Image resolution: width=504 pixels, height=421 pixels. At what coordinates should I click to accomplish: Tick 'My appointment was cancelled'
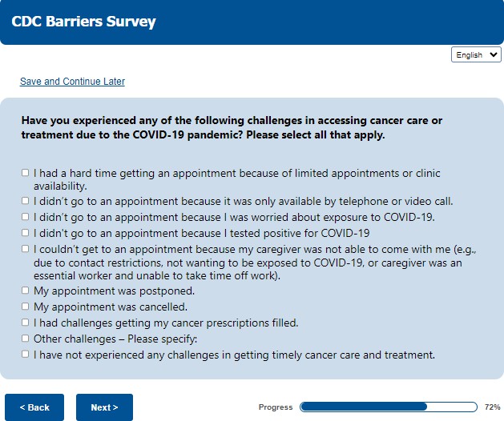[x=26, y=307]
